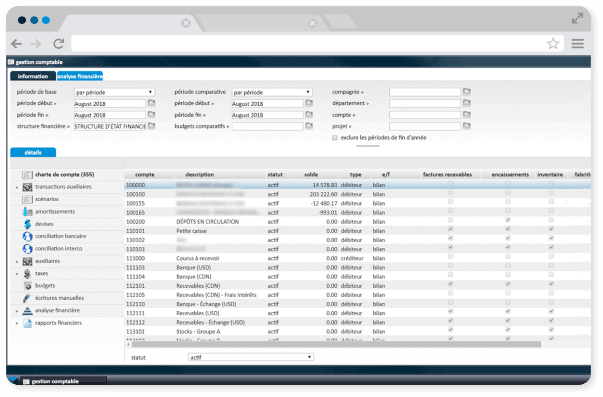Expand browser window with fullscreen arrows
The width and height of the screenshot is (603, 397).
click(x=577, y=18)
